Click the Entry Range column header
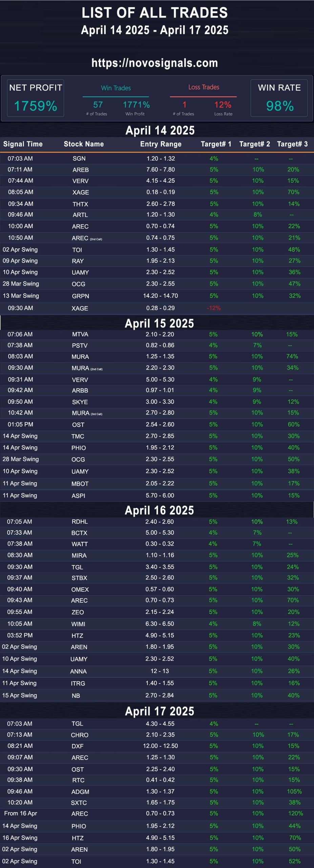Screen dimensions: 314x868 point(161,144)
